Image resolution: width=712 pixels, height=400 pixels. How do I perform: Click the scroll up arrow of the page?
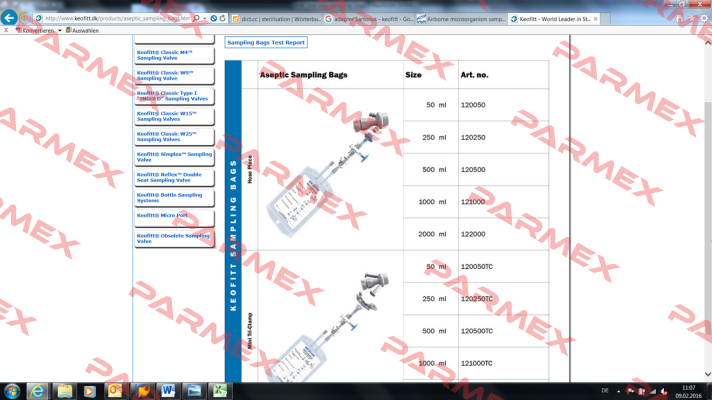pos(707,43)
